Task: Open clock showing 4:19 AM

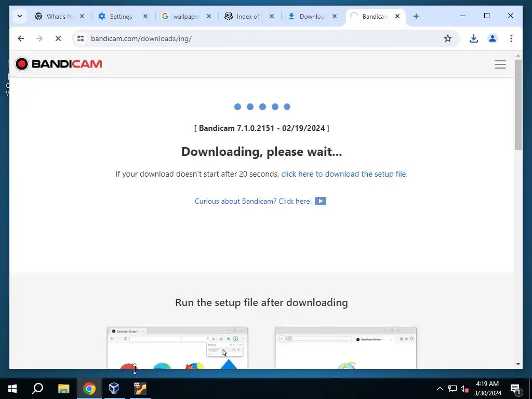Action: [487, 389]
